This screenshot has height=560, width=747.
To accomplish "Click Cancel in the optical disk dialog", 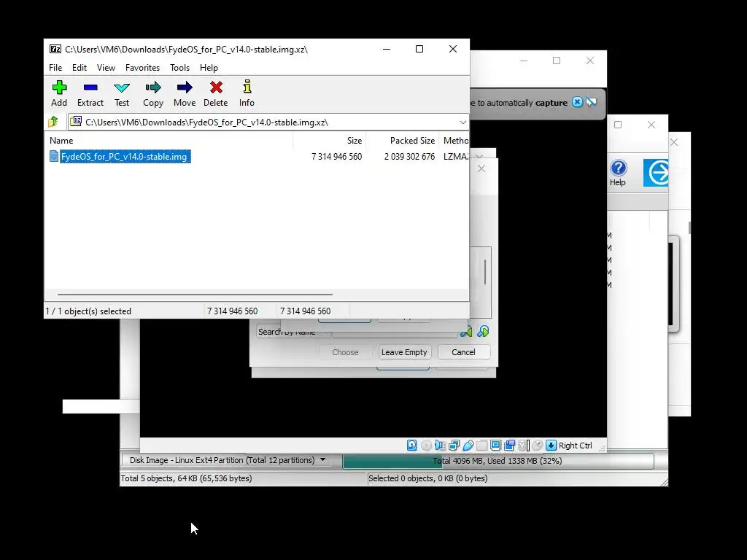I will coord(463,352).
